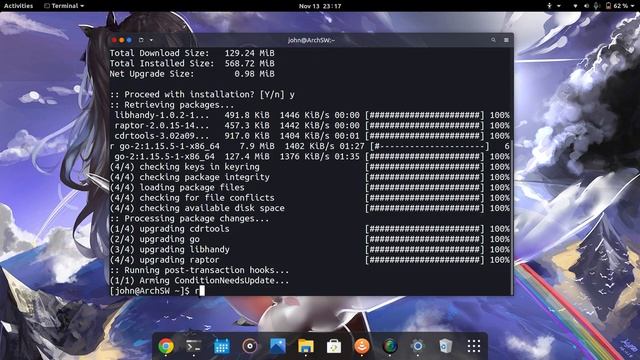The image size is (640, 360).
Task: Click the "Total Installed Size: 568.72 MiB" line
Action: 192,63
